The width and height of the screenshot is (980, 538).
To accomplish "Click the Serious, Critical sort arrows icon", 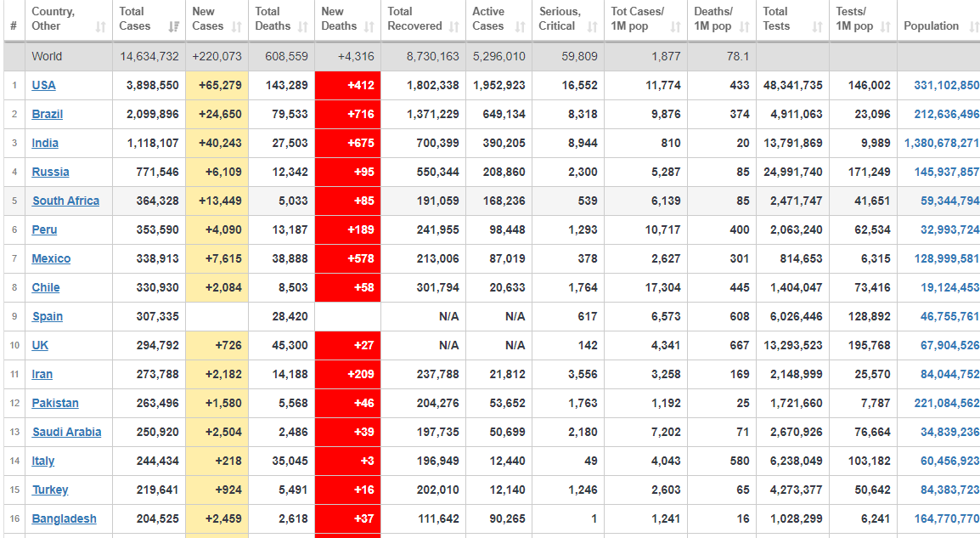I will point(593,27).
